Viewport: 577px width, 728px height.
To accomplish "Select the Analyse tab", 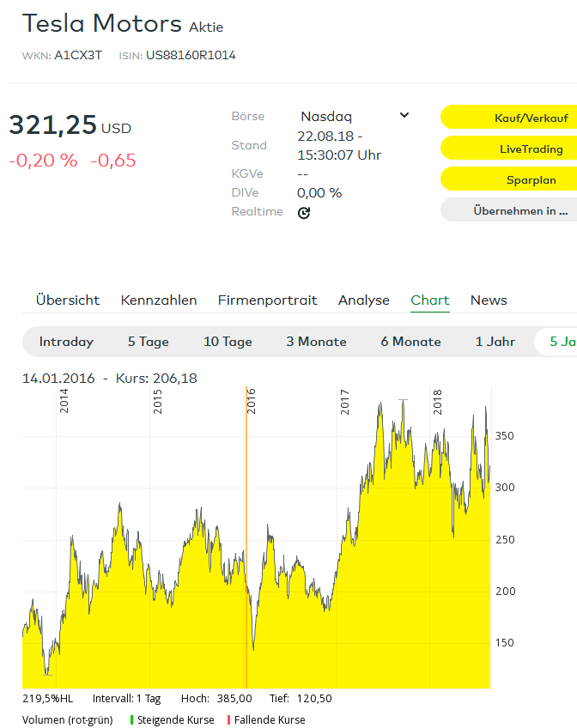I will 363,300.
